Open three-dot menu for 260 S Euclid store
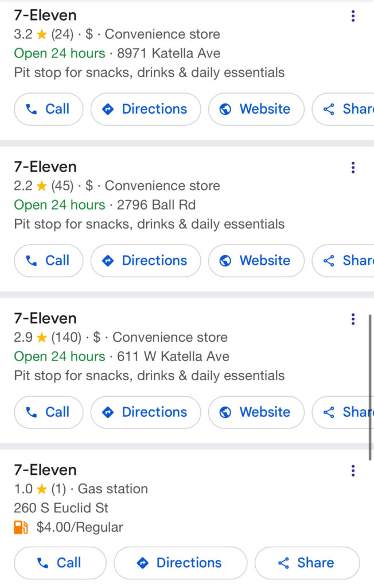Image resolution: width=374 pixels, height=588 pixels. (x=353, y=471)
